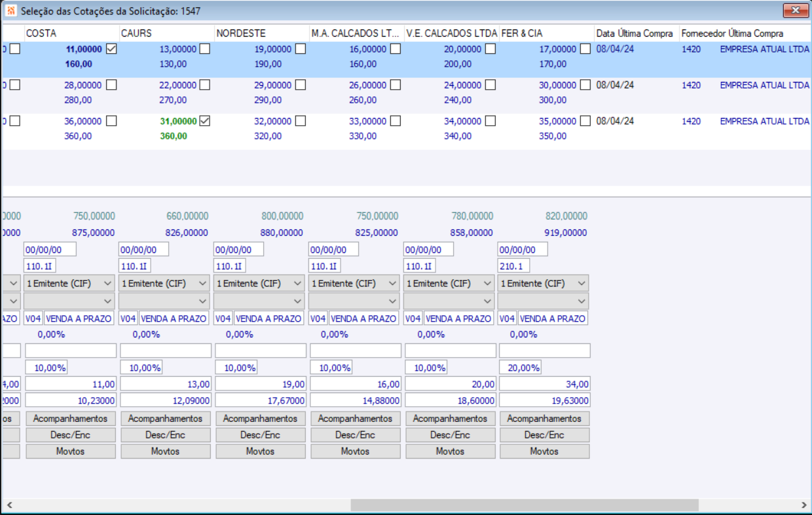The image size is (812, 515).
Task: Close the Seleção das Cotações window
Action: (x=796, y=10)
